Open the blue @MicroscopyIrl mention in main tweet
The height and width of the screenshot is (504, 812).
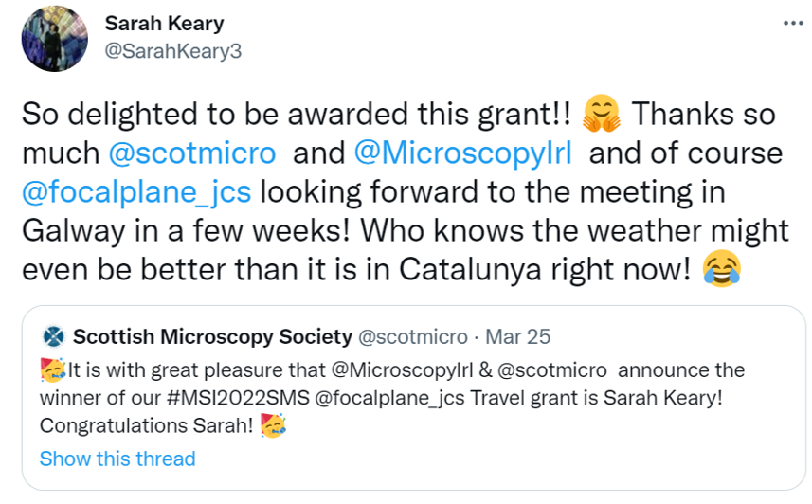[462, 153]
